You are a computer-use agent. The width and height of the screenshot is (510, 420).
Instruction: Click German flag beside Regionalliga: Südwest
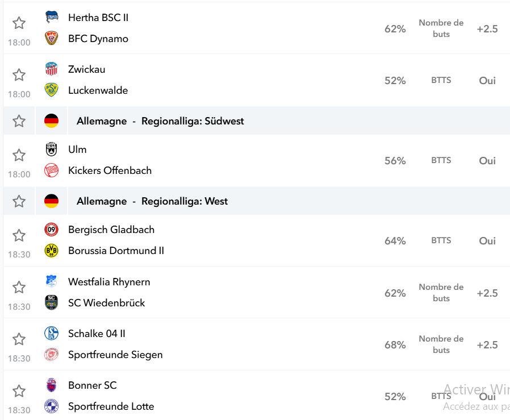point(51,121)
